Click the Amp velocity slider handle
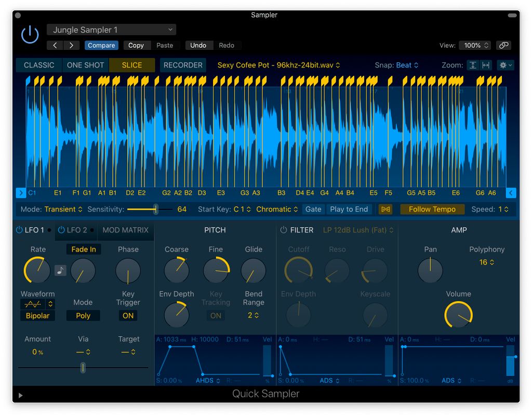532x417 pixels. (515, 357)
